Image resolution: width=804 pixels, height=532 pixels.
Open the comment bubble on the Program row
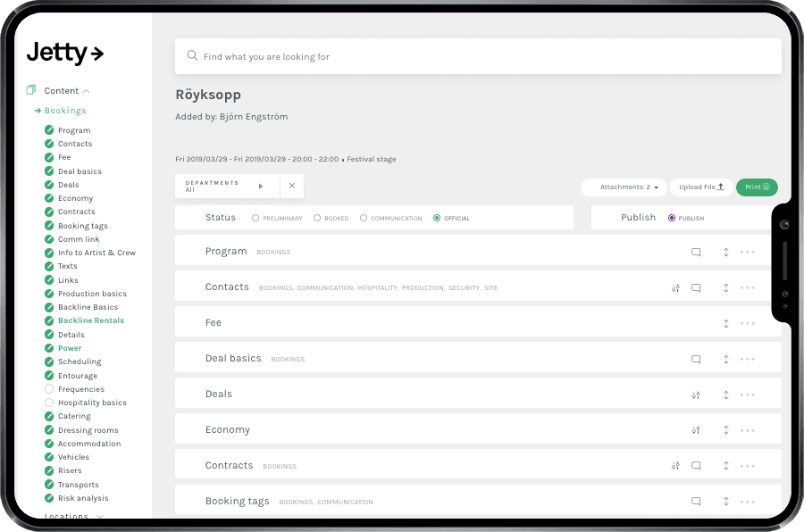pos(697,253)
